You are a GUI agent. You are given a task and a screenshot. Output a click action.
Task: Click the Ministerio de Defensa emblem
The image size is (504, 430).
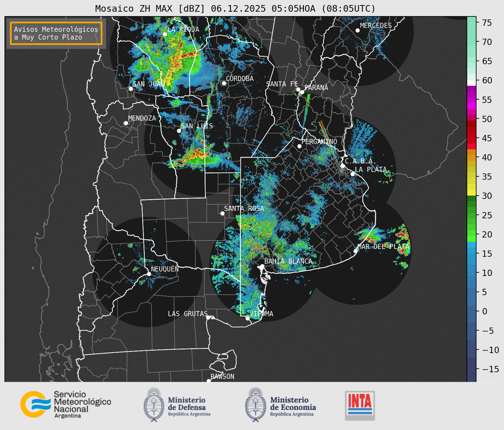tap(154, 405)
